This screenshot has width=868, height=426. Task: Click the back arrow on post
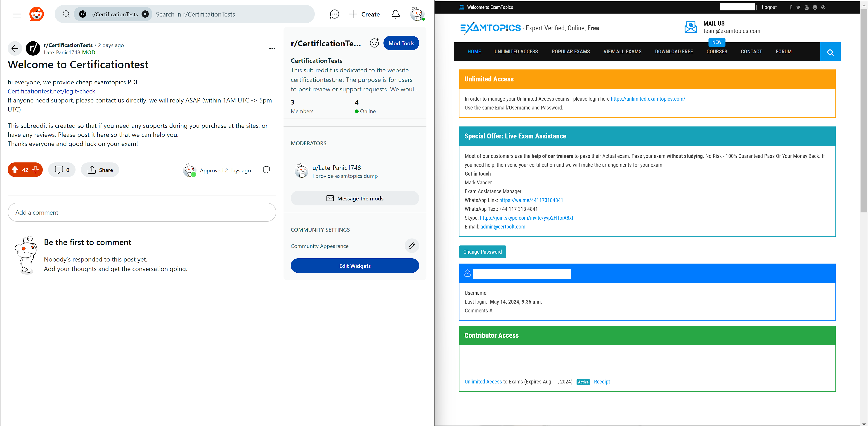[14, 49]
